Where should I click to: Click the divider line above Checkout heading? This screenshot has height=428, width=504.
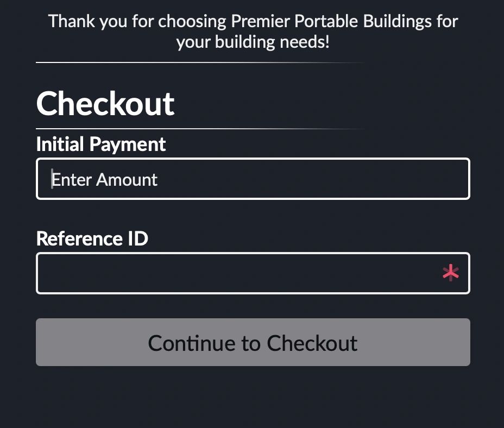tap(198, 63)
